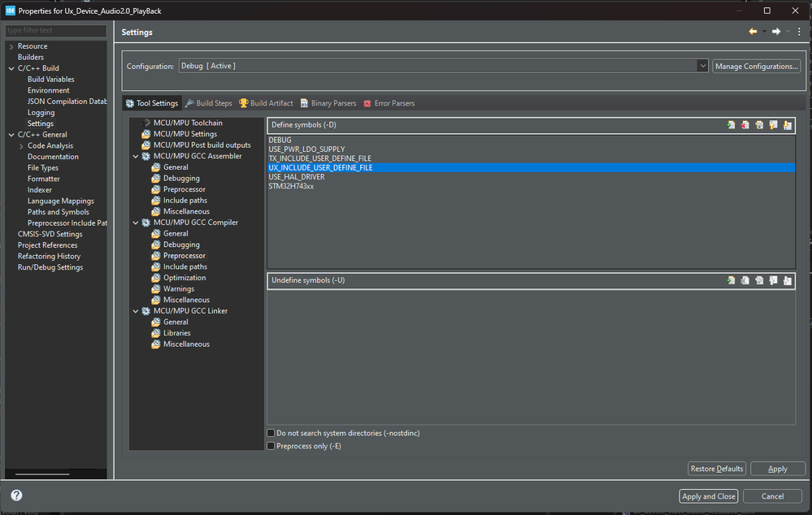Switch to the Error Parsers tab
Viewport: 812px width, 515px height.
tap(389, 103)
